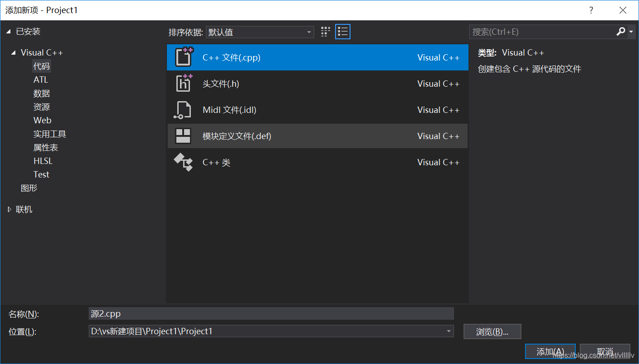Close the 添加新项 dialog
The width and height of the screenshot is (639, 364).
[x=623, y=10]
